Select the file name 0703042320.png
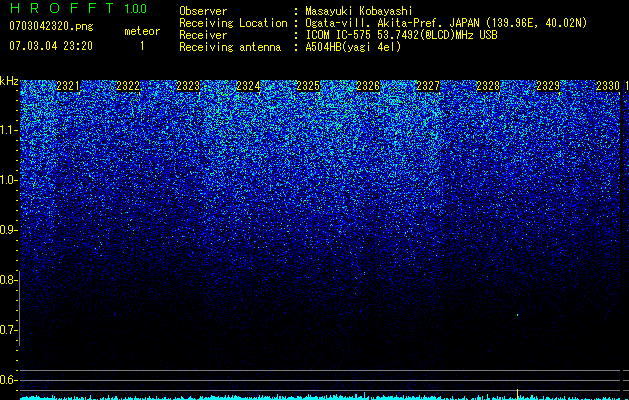This screenshot has width=629, height=400. [x=51, y=26]
